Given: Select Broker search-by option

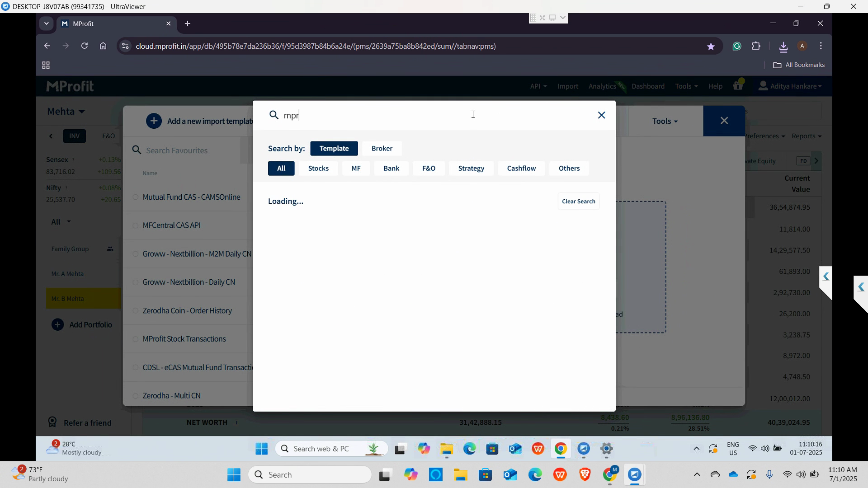Looking at the screenshot, I should click(x=382, y=148).
